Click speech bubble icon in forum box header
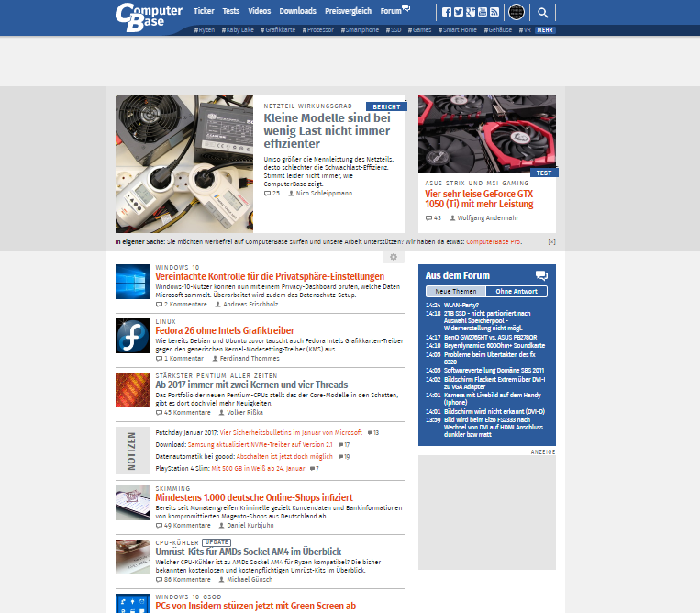This screenshot has height=613, width=700. click(541, 275)
